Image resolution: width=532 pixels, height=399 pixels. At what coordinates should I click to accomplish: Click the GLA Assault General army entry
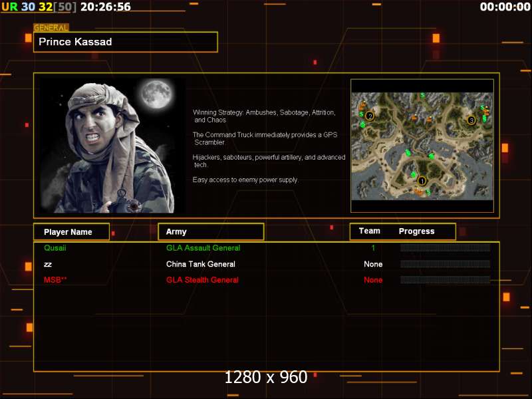click(x=203, y=248)
